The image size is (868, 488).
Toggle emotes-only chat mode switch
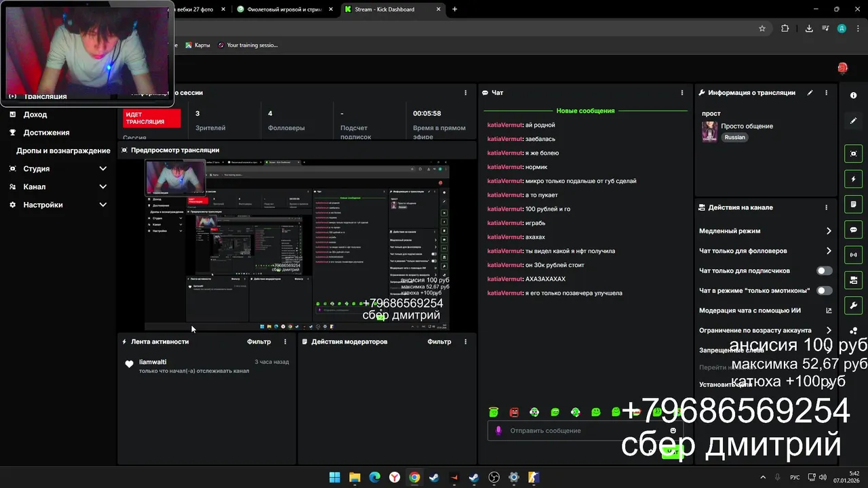[824, 290]
